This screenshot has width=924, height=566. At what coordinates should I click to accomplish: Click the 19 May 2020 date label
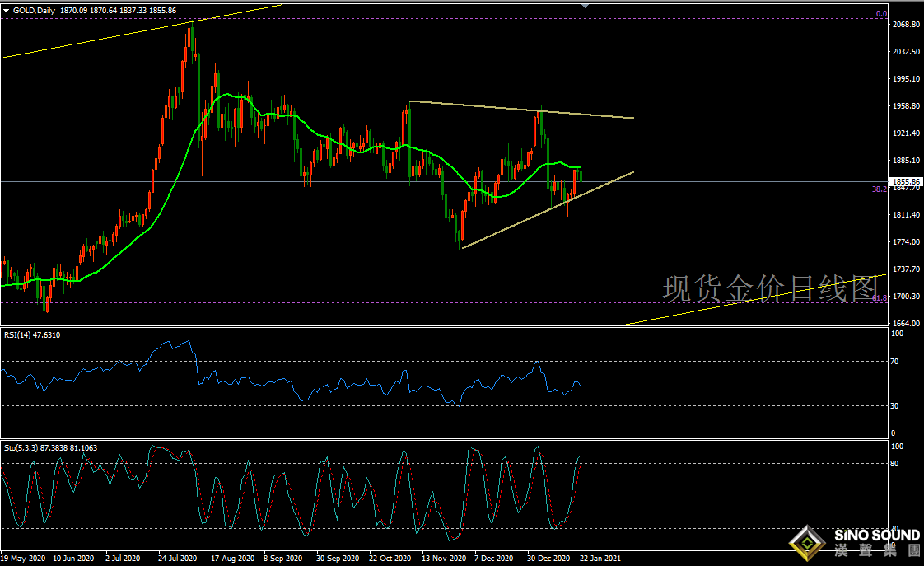coord(22,558)
